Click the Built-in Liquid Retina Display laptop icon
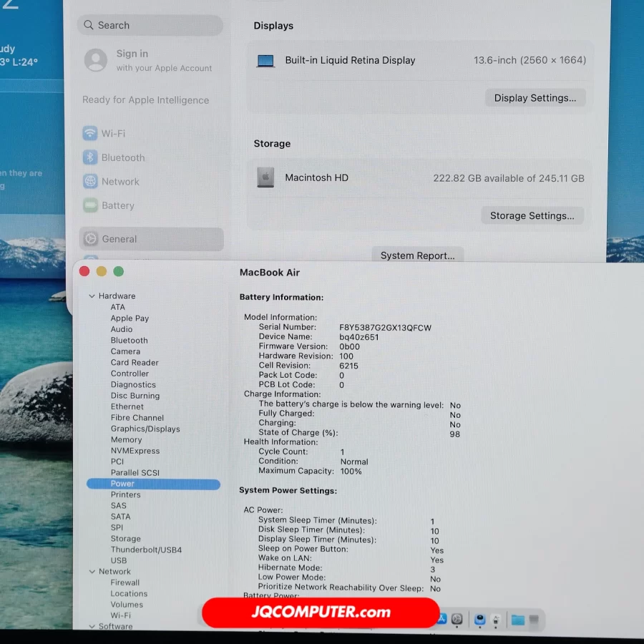Viewport: 644px width, 644px height. [x=265, y=61]
